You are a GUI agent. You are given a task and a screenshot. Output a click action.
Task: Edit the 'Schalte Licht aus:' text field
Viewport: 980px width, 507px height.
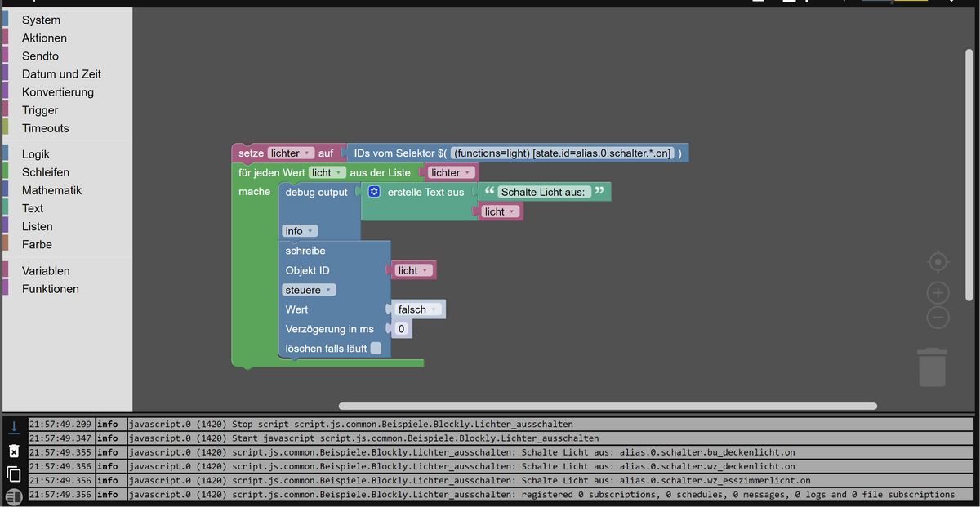click(x=543, y=192)
